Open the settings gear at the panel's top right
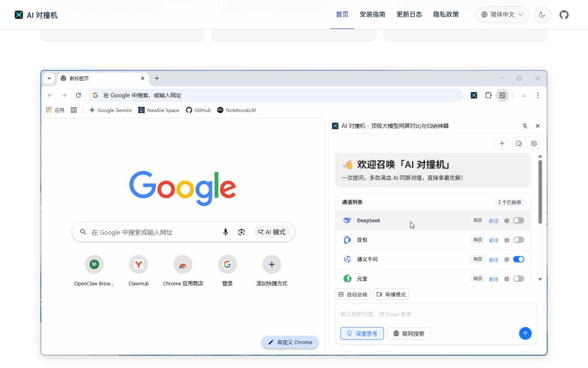588x368 pixels. click(x=534, y=144)
